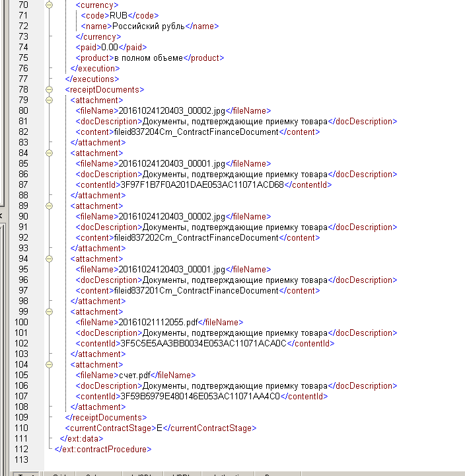465x476 pixels.
Task: Click the closing currency tag on line 73
Action: pyautogui.click(x=98, y=37)
